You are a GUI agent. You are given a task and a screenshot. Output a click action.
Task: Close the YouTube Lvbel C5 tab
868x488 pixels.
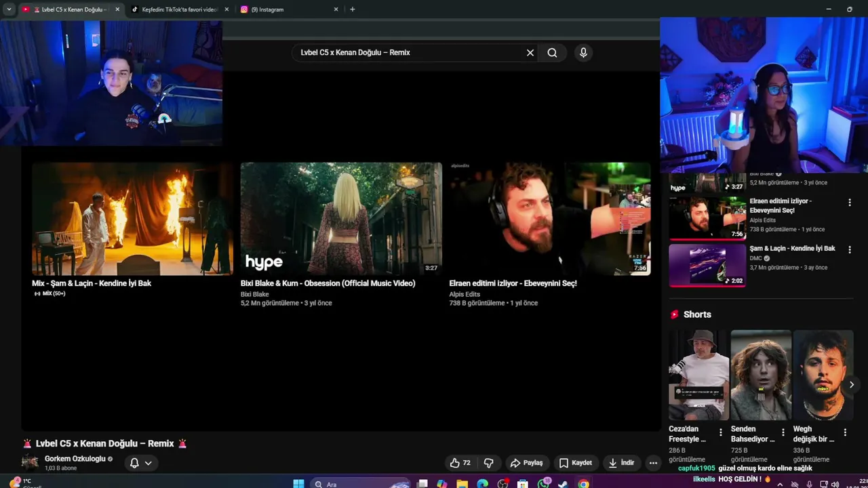[117, 9]
